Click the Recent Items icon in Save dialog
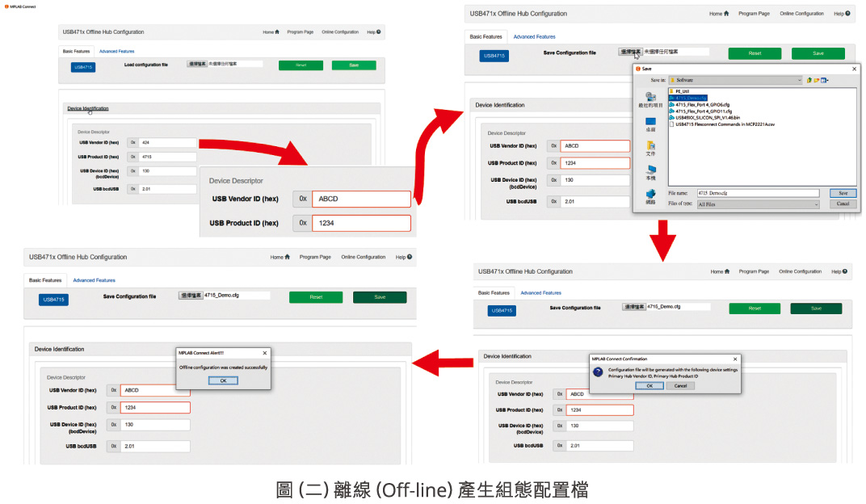 click(x=650, y=96)
